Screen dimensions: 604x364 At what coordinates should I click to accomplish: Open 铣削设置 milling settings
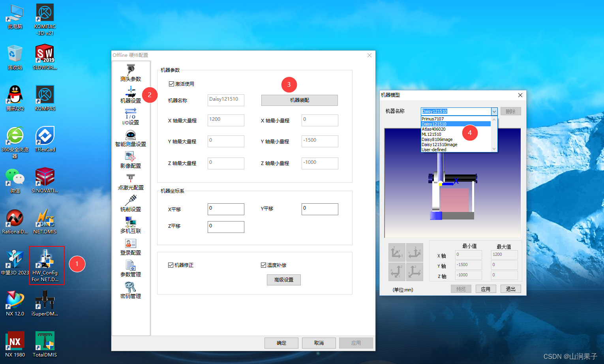coord(130,203)
